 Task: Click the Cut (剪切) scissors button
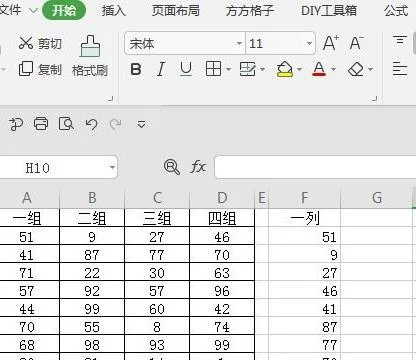coord(40,43)
